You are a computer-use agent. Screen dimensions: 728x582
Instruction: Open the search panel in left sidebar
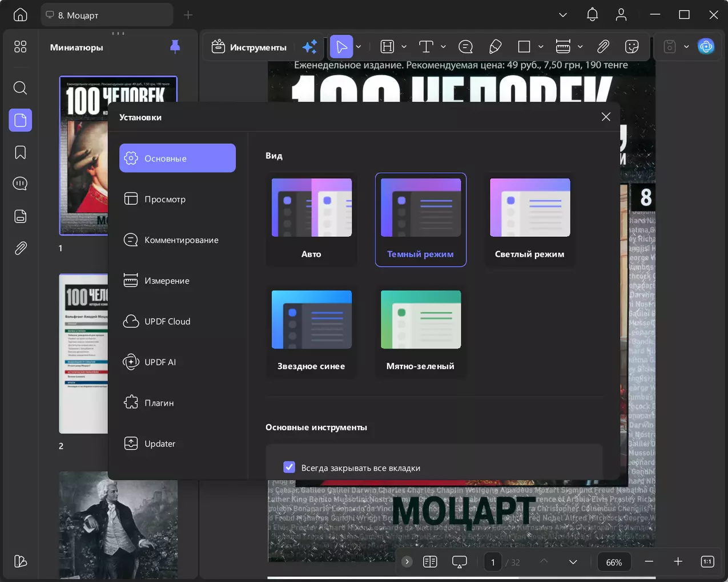pyautogui.click(x=20, y=88)
